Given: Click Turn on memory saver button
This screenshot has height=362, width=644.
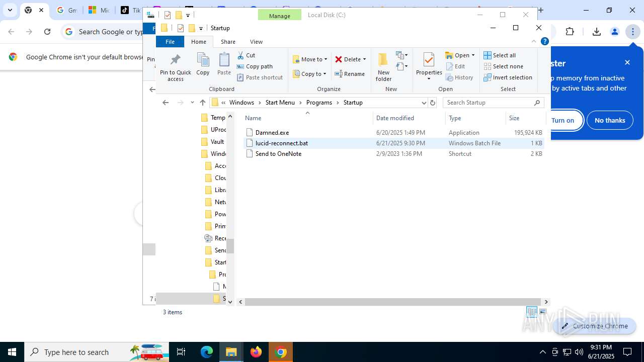Looking at the screenshot, I should pos(562,120).
